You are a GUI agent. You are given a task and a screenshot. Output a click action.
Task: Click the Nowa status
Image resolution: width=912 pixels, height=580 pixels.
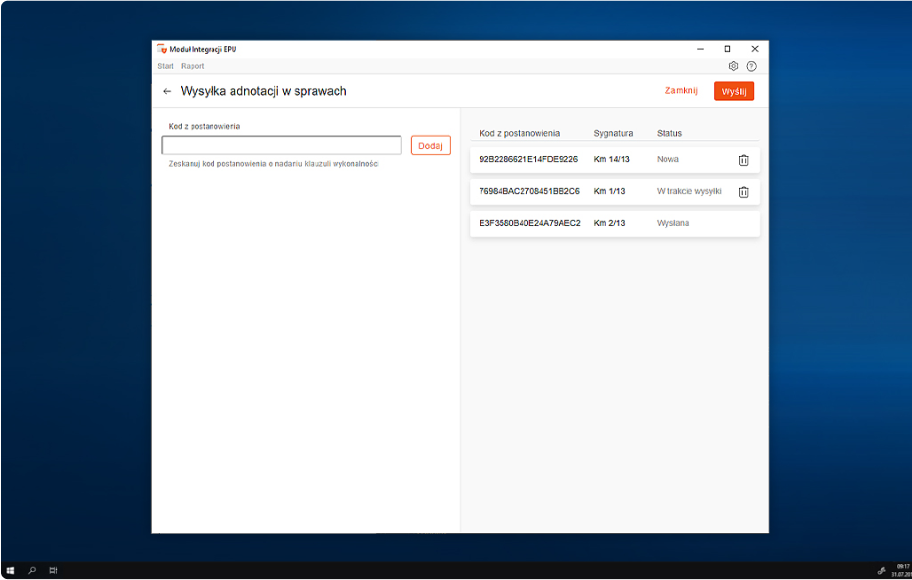(668, 159)
